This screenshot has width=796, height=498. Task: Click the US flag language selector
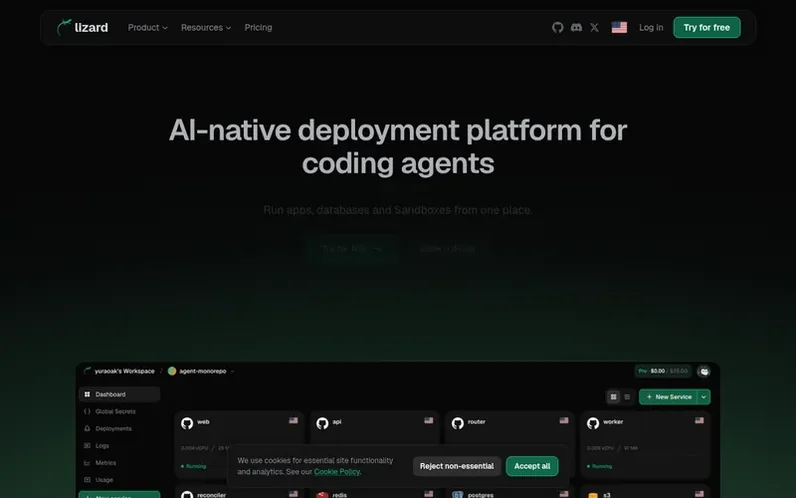[619, 27]
